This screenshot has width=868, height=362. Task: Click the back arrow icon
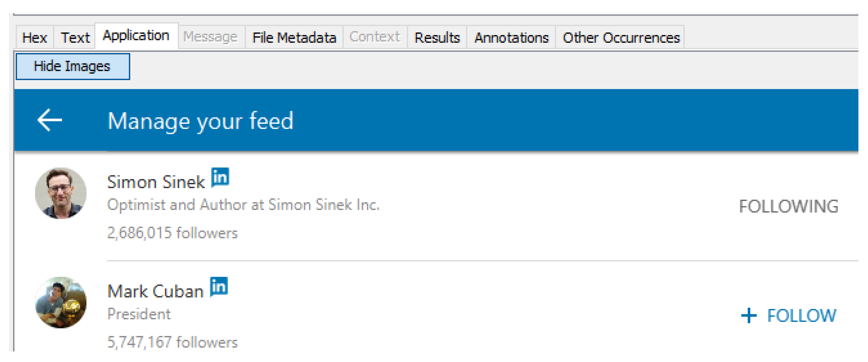click(49, 120)
